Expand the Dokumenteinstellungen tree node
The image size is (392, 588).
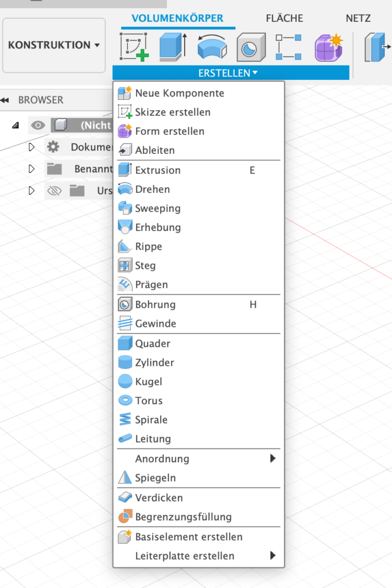(32, 148)
